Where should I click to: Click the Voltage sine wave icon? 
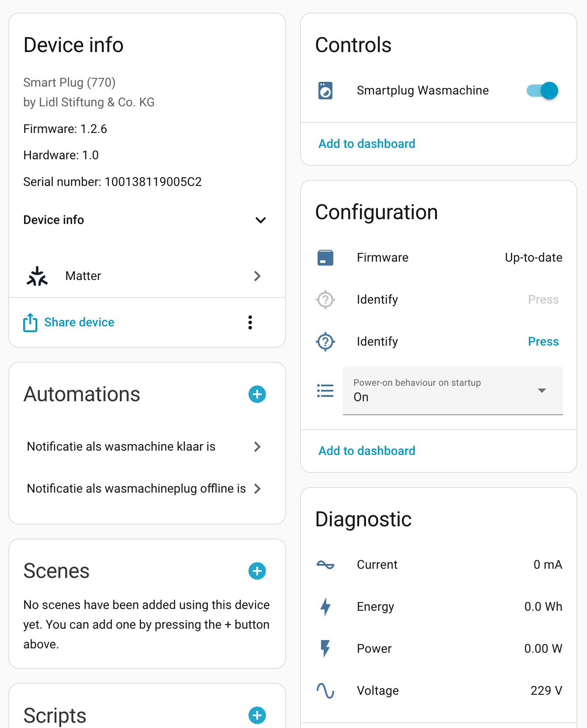coord(325,690)
